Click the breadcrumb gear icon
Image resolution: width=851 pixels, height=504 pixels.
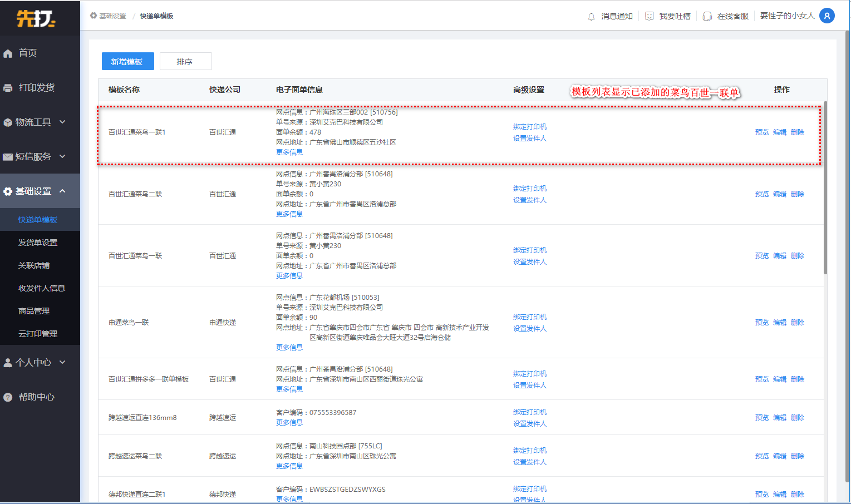(94, 16)
